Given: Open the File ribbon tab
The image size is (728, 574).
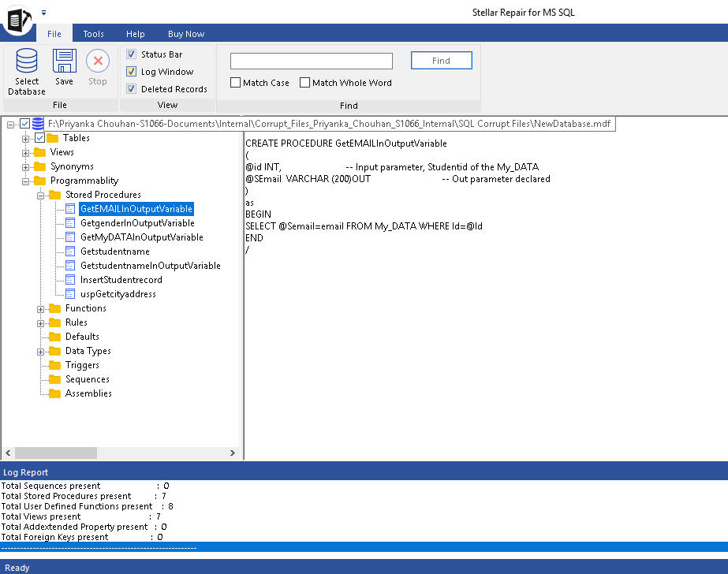Looking at the screenshot, I should tap(54, 34).
